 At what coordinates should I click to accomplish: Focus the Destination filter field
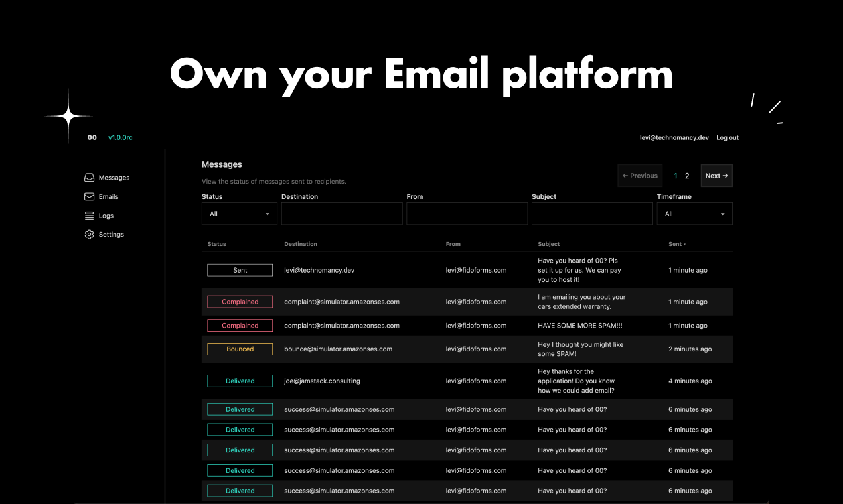click(x=342, y=214)
